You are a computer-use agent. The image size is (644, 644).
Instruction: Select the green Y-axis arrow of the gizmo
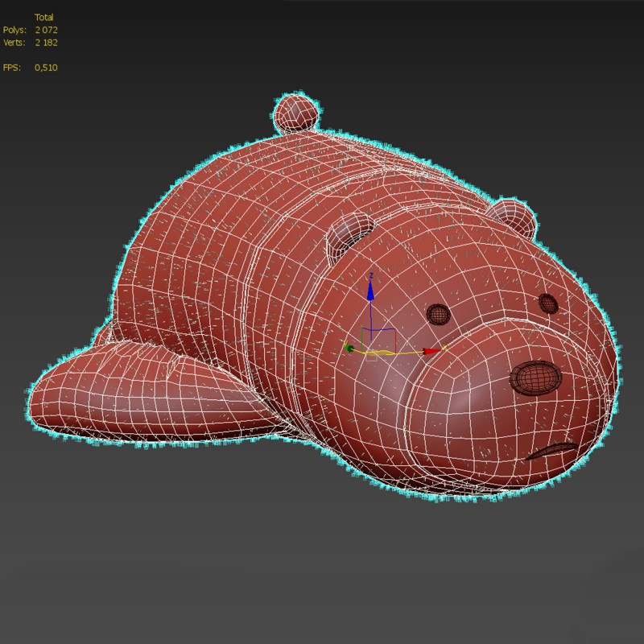(x=349, y=348)
